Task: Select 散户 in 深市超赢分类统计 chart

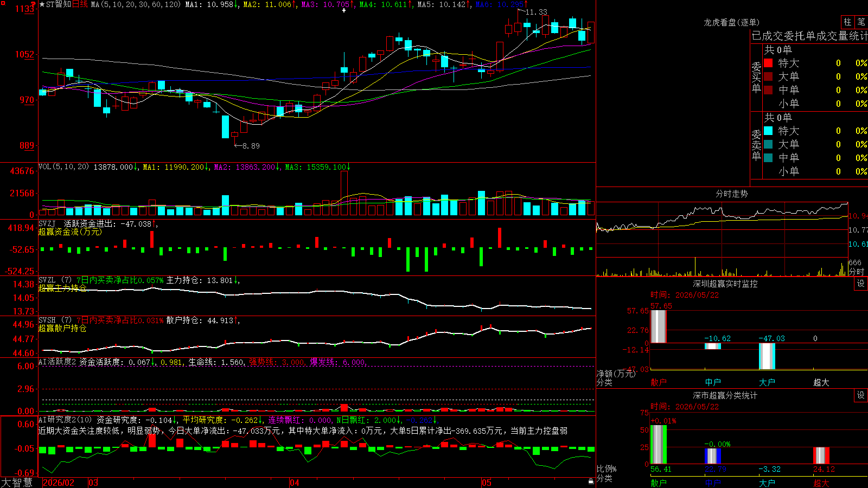Action: pyautogui.click(x=659, y=483)
